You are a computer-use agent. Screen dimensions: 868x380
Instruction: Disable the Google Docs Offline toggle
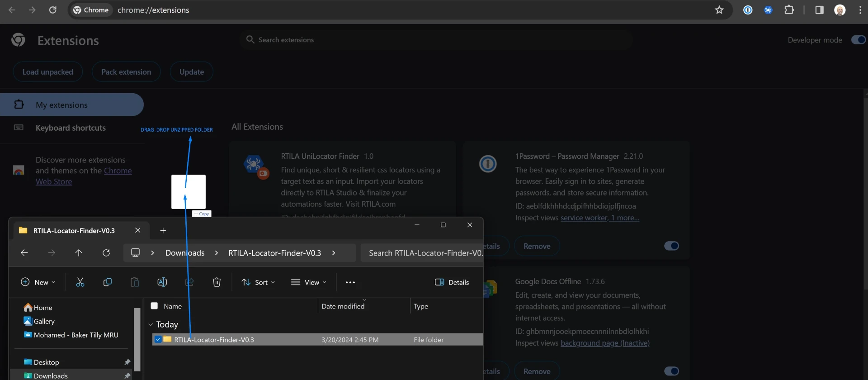671,371
